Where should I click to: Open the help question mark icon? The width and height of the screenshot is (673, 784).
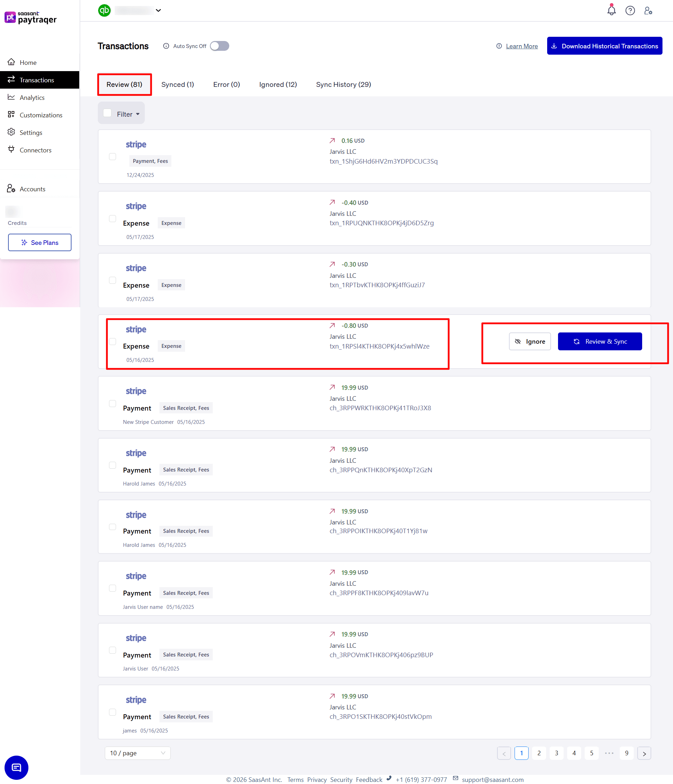630,11
